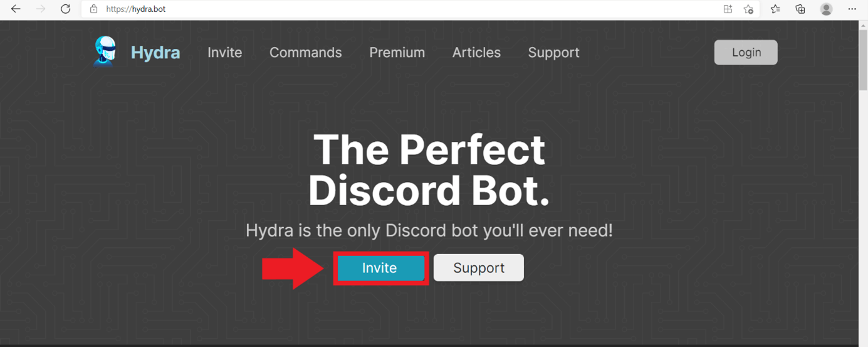This screenshot has width=868, height=347.
Task: Open the Favorites list icon
Action: pyautogui.click(x=775, y=9)
